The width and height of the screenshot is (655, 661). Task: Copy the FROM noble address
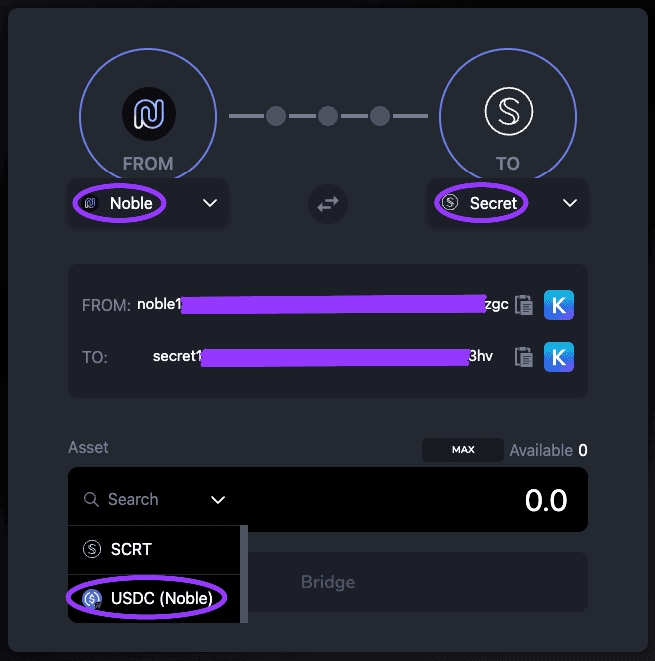524,305
